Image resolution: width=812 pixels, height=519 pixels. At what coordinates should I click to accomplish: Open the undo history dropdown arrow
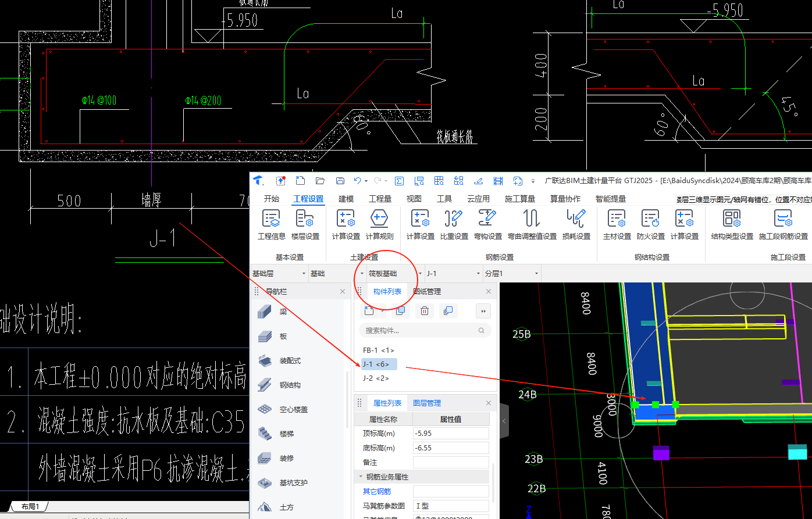point(366,181)
